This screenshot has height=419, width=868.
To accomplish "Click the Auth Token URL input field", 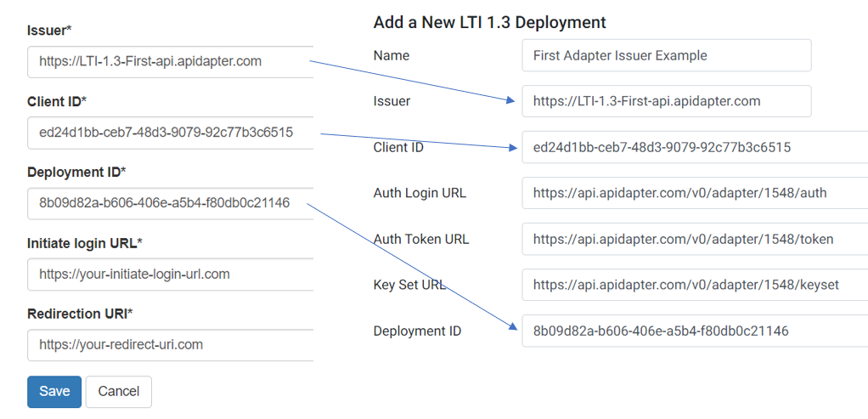I will click(694, 239).
